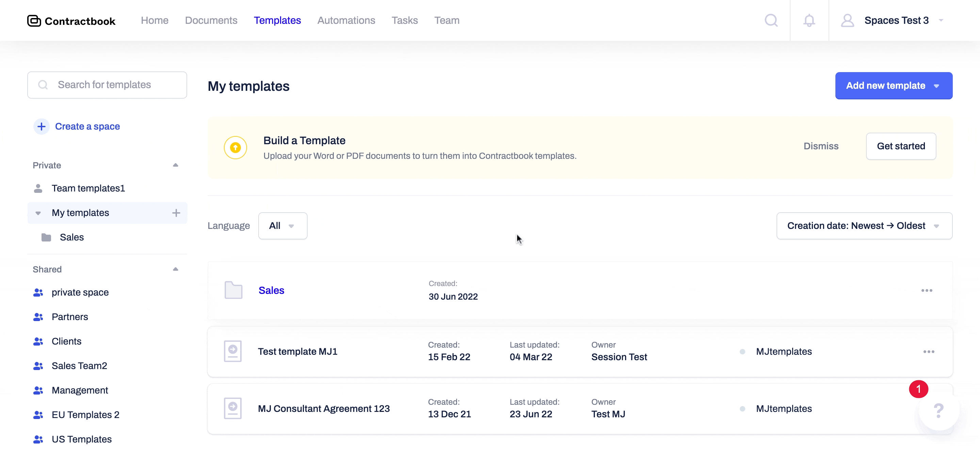Add new folder under My templates via plus

click(x=176, y=213)
